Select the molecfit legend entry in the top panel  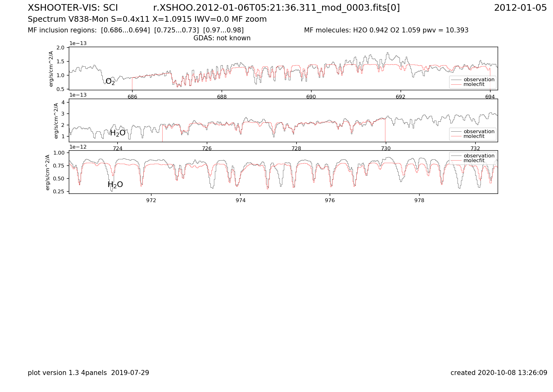click(x=474, y=84)
